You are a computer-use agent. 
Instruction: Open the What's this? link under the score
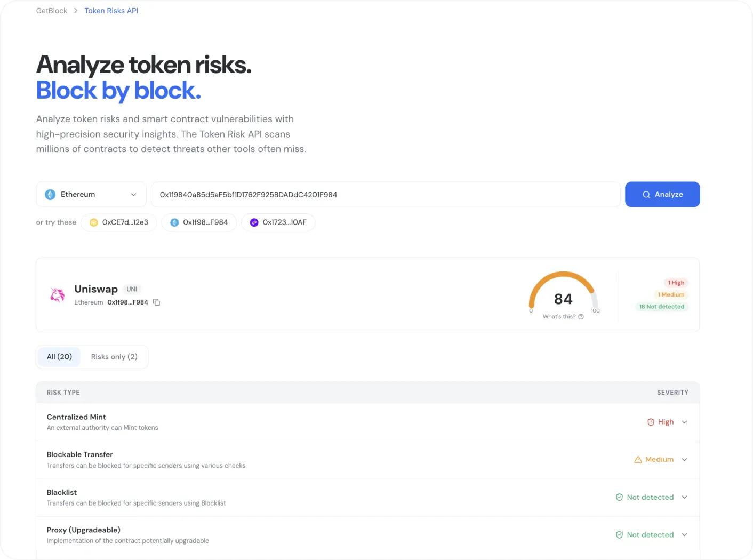pos(559,316)
